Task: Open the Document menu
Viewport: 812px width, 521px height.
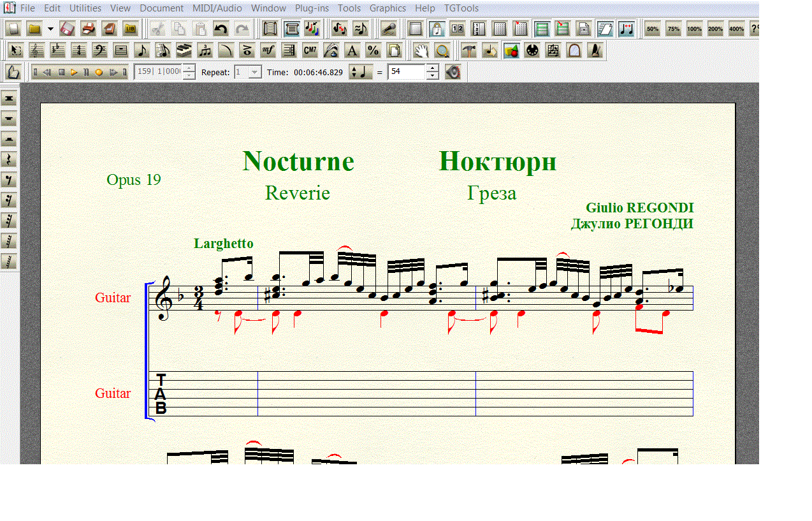Action: coord(161,8)
